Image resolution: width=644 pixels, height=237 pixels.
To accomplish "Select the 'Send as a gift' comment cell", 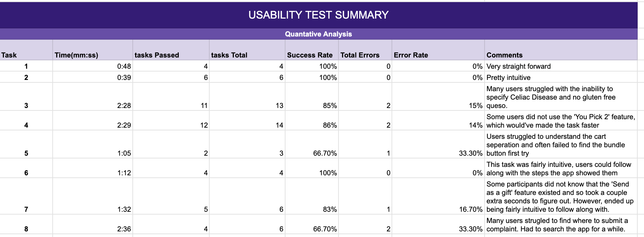I will [x=561, y=196].
